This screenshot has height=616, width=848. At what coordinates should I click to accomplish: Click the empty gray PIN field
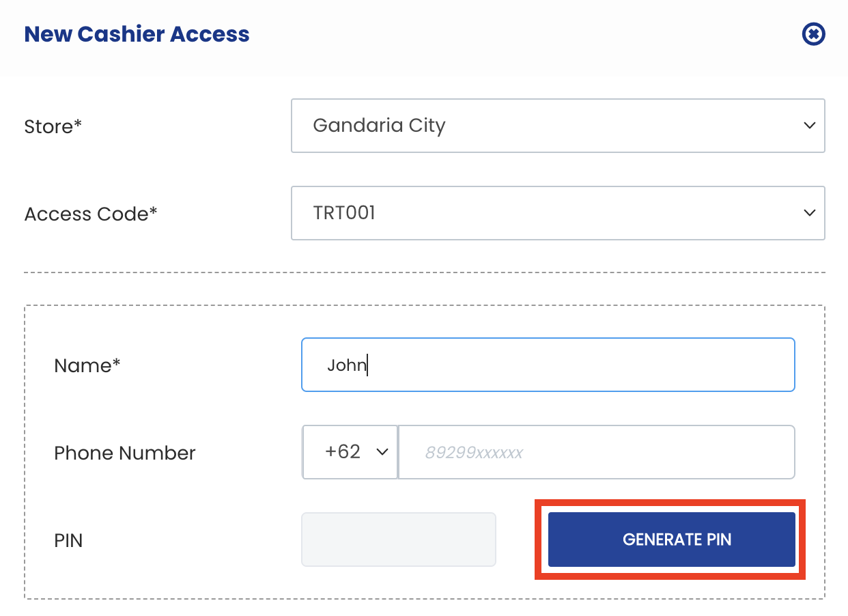399,540
